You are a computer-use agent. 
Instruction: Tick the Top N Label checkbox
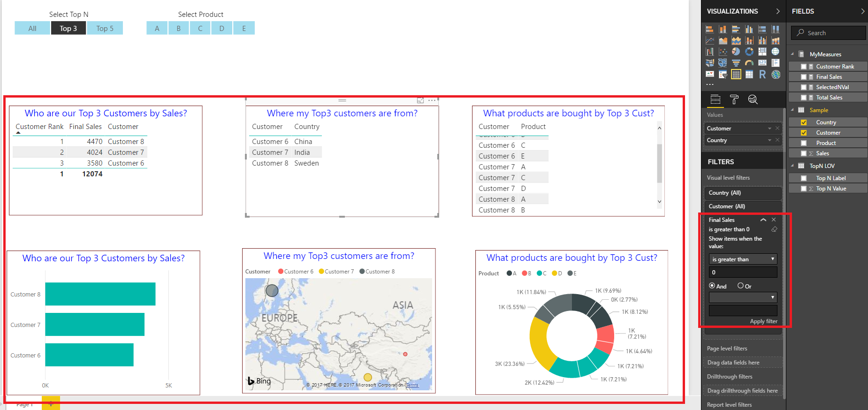[804, 178]
